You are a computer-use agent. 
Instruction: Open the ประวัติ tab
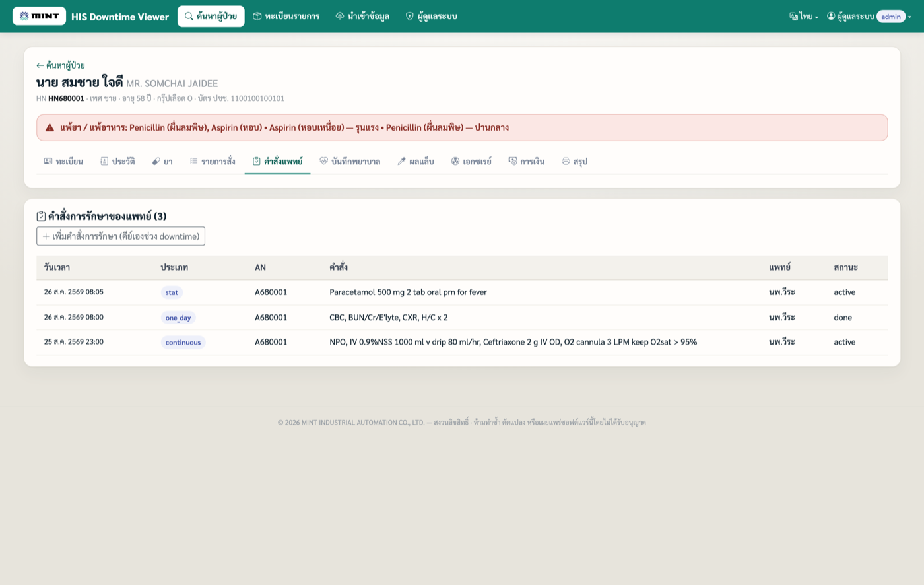coord(117,161)
